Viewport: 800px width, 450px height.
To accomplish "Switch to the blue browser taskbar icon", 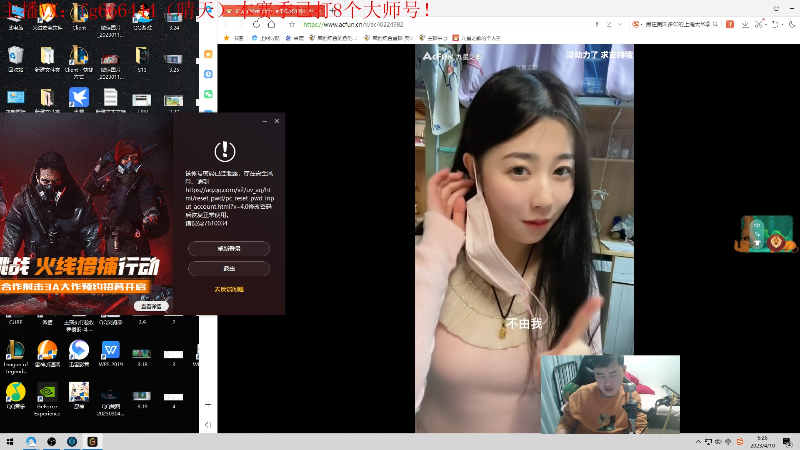I will pyautogui.click(x=31, y=442).
